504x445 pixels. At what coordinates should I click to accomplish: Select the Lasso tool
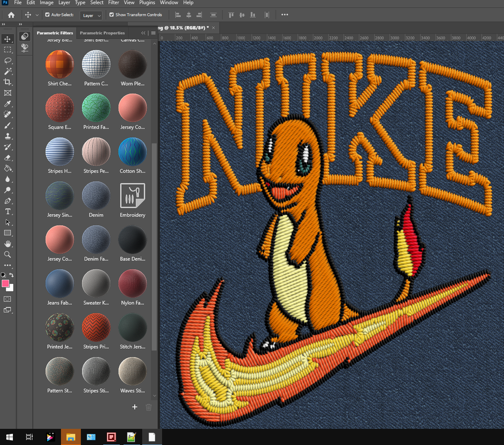click(7, 61)
